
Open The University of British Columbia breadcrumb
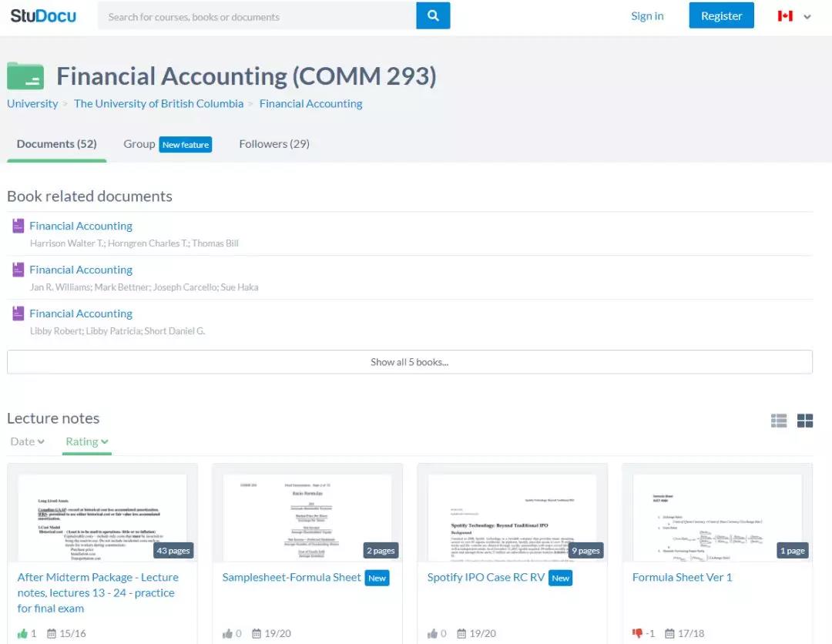[x=159, y=103]
